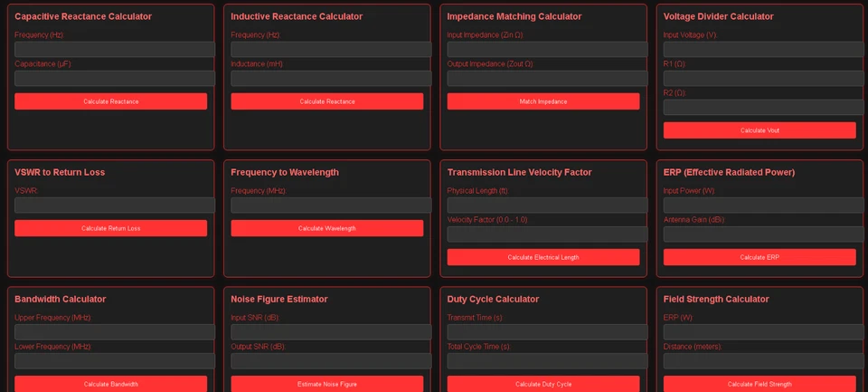Focus the Total Cycle Time (s) field
Image resolution: width=868 pixels, height=392 pixels.
548,361
